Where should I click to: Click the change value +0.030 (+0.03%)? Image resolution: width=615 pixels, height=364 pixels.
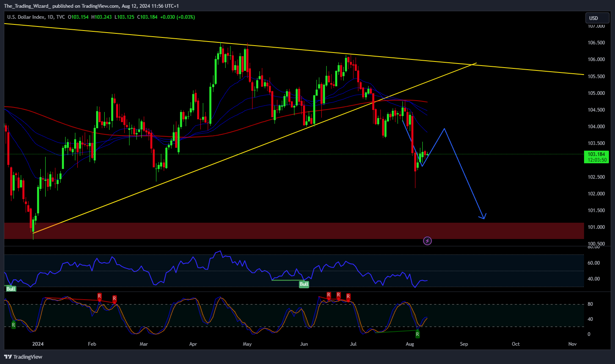pyautogui.click(x=178, y=17)
